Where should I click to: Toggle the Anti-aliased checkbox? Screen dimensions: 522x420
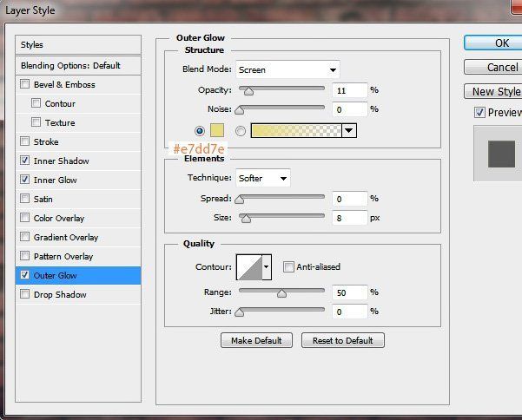[x=288, y=267]
